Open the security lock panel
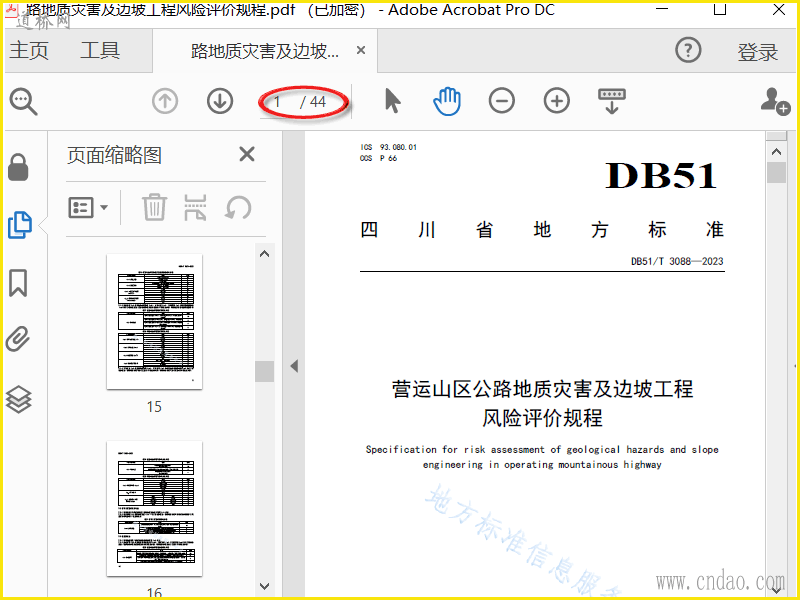The width and height of the screenshot is (800, 600). 18,167
